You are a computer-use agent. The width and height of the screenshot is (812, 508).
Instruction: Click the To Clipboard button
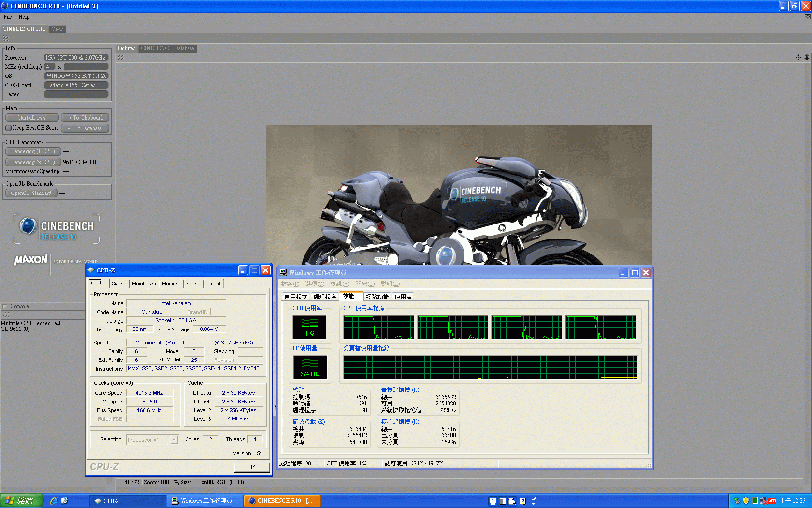[x=86, y=118]
